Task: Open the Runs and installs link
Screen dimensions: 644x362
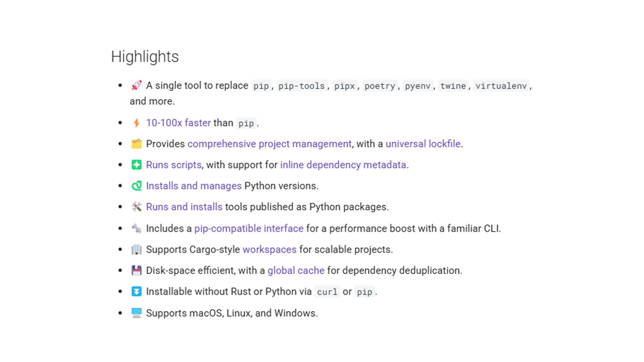Action: click(x=184, y=207)
